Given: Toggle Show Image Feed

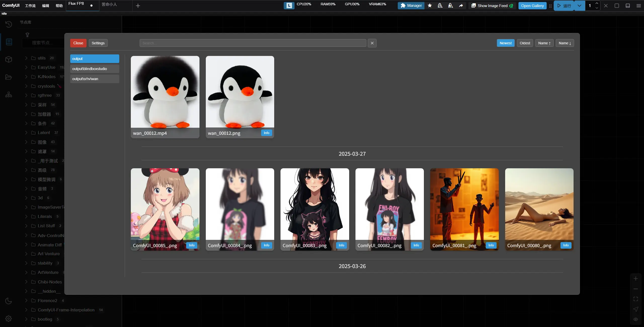Looking at the screenshot, I should 492,6.
